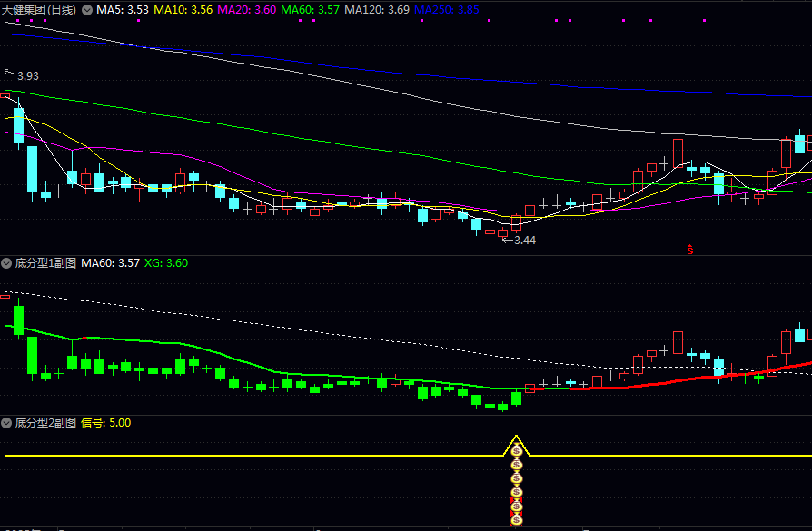Open dropdown next to 天健集团(日线) title
This screenshot has height=531, width=812.
(x=87, y=10)
